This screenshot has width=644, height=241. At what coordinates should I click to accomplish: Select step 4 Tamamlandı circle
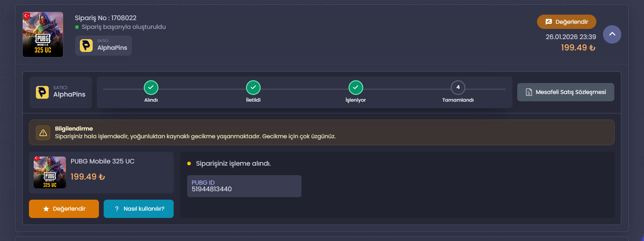(x=458, y=87)
